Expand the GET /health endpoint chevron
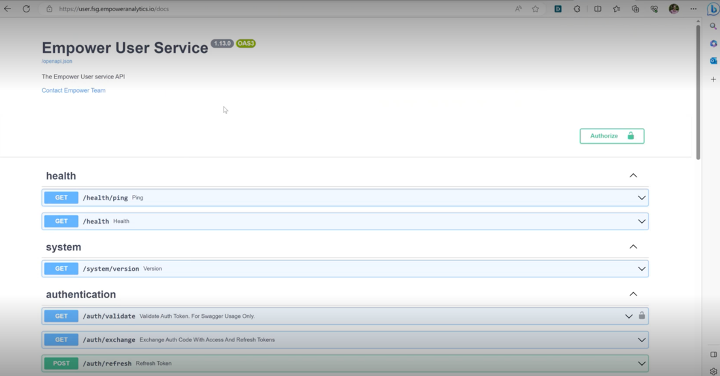 [641, 221]
